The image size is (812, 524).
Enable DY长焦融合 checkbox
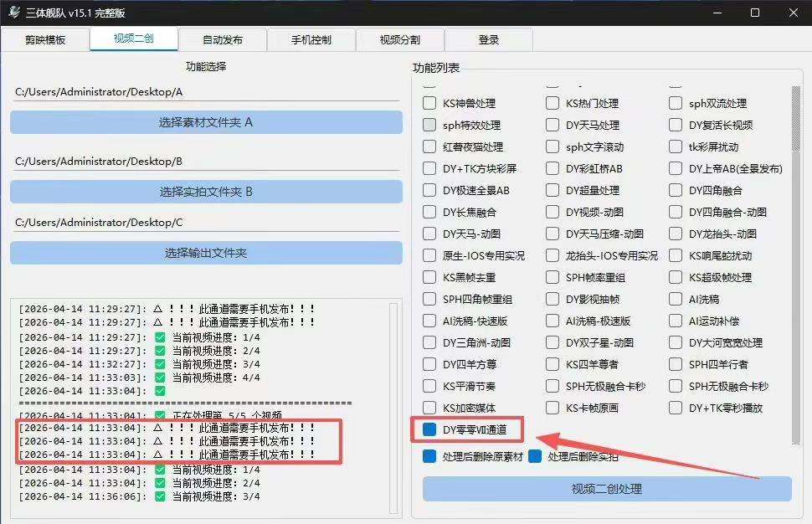tap(429, 212)
